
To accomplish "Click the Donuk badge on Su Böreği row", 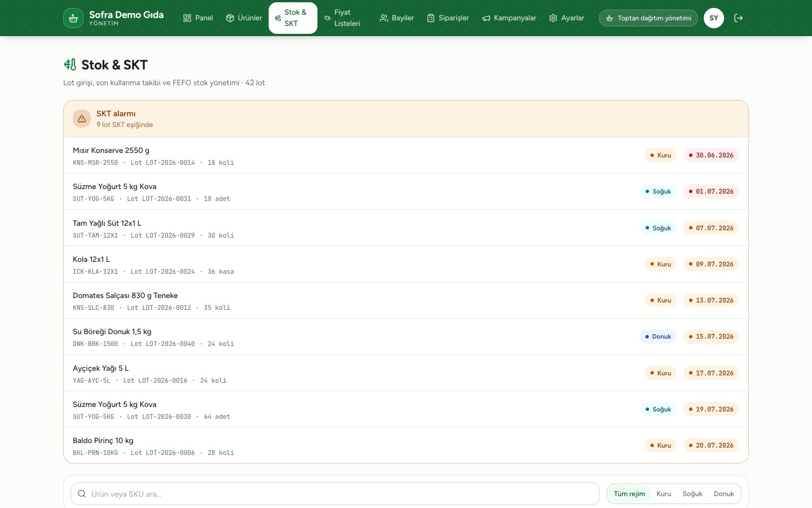I will coord(658,336).
